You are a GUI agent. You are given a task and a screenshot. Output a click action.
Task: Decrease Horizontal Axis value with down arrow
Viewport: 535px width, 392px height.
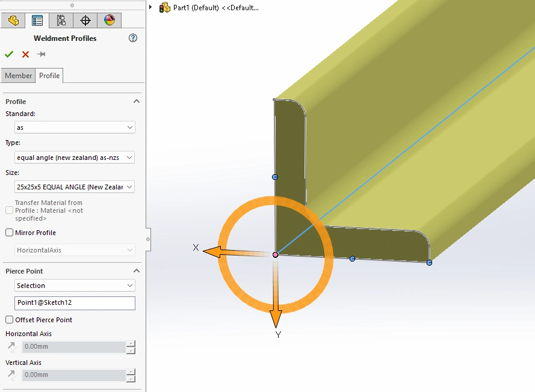[x=131, y=351]
